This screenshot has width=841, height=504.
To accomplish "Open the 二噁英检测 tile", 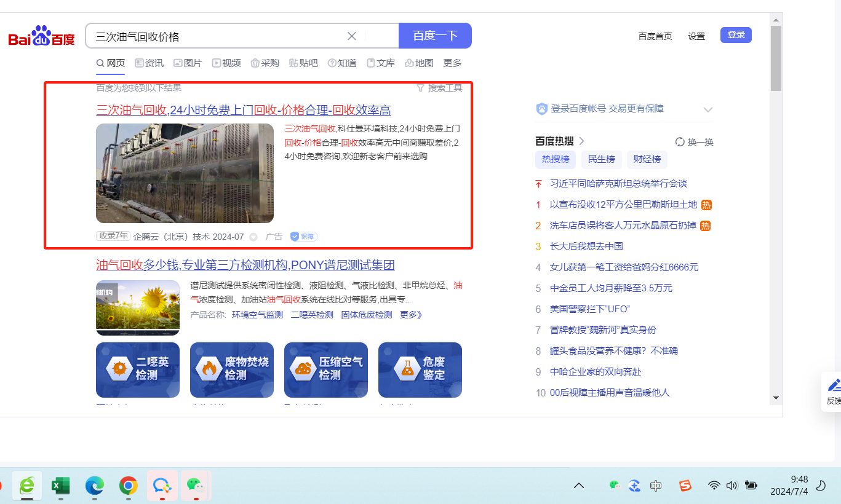I will [138, 369].
